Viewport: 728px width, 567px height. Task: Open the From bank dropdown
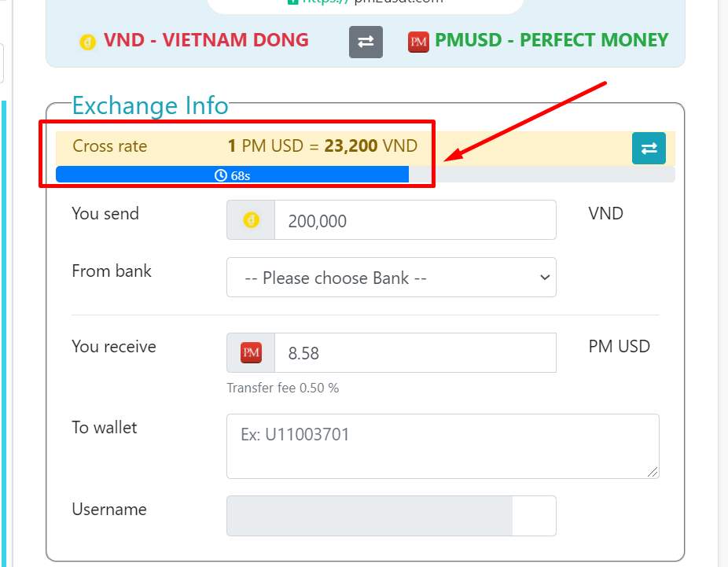(391, 278)
